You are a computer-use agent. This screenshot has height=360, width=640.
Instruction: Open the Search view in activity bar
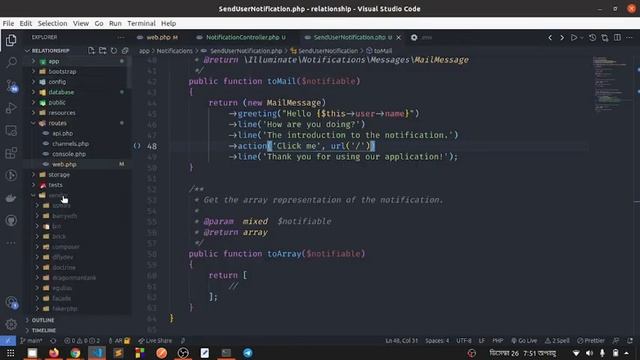point(11,62)
